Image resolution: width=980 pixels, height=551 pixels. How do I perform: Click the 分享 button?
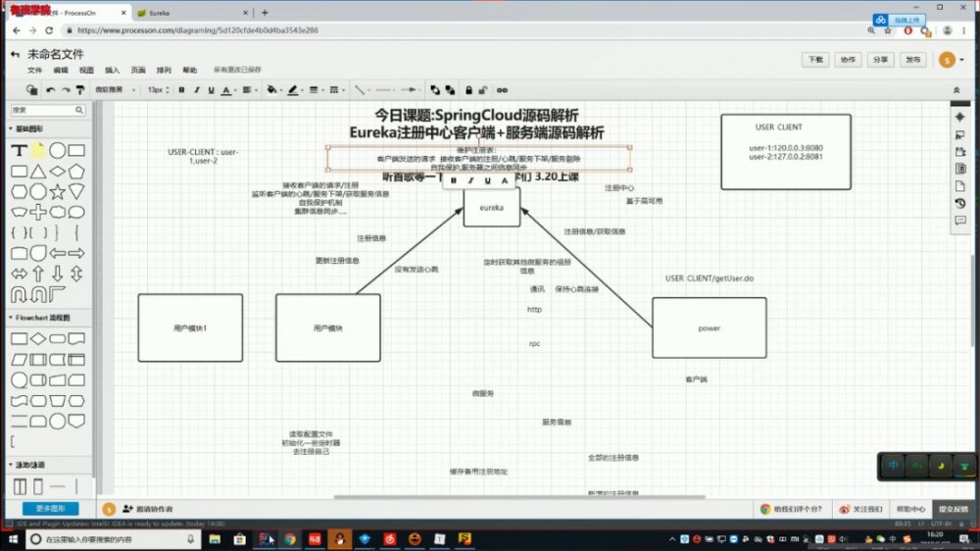click(x=881, y=60)
